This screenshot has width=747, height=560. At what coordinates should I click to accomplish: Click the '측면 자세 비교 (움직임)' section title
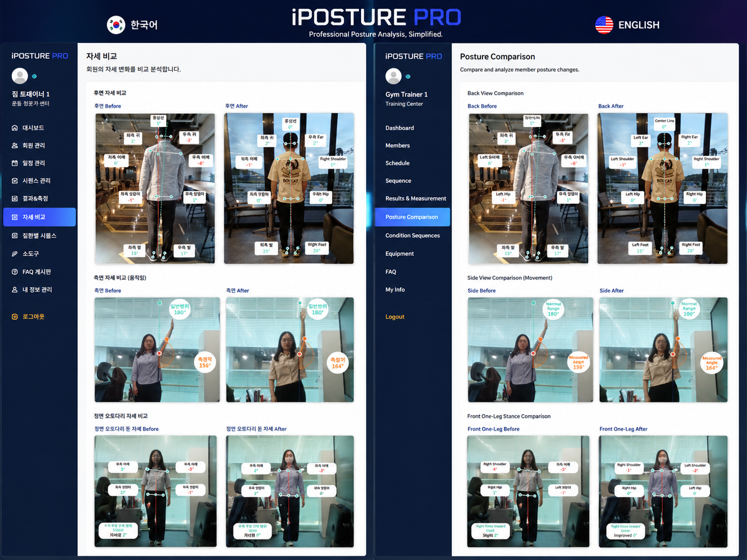120,277
